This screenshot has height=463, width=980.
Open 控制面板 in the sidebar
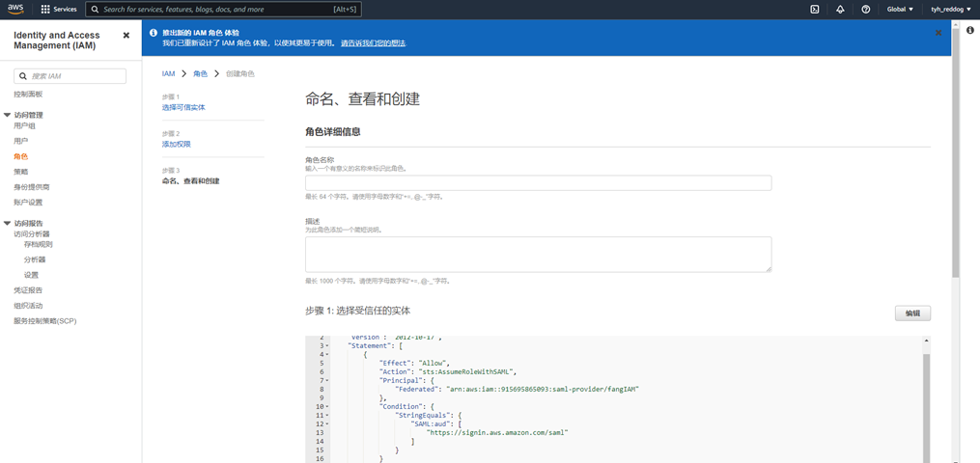point(28,95)
